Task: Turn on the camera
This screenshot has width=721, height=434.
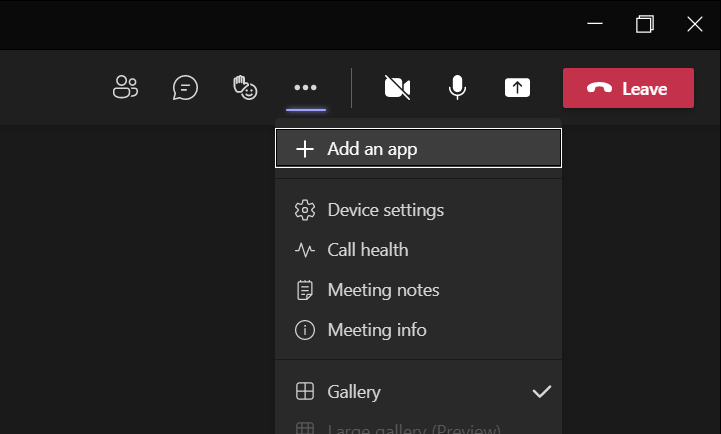Action: tap(397, 88)
